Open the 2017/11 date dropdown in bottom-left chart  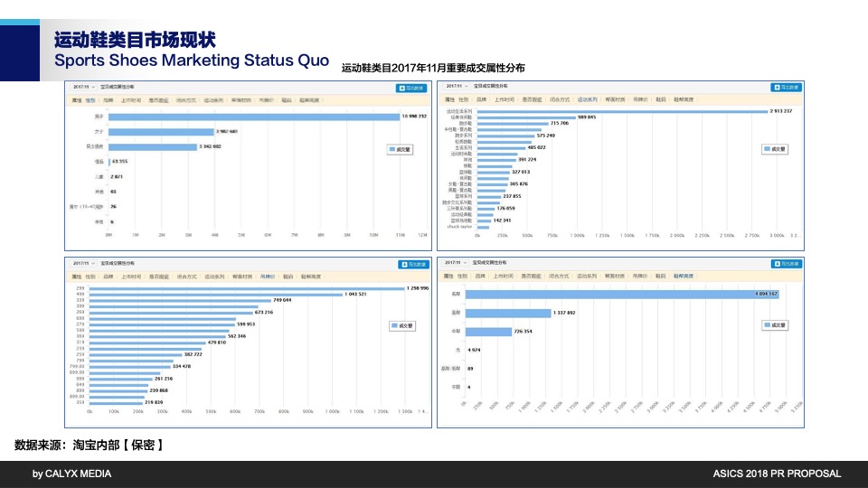(81, 265)
